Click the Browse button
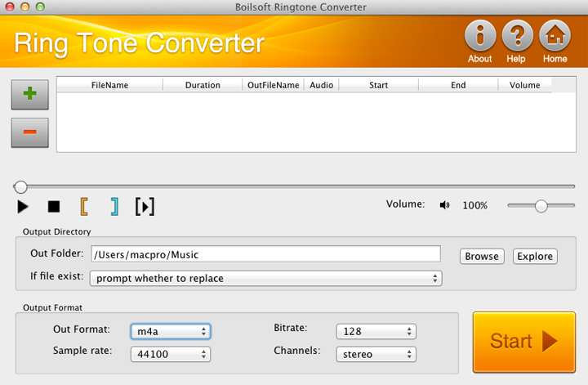This screenshot has width=588, height=385. (482, 257)
